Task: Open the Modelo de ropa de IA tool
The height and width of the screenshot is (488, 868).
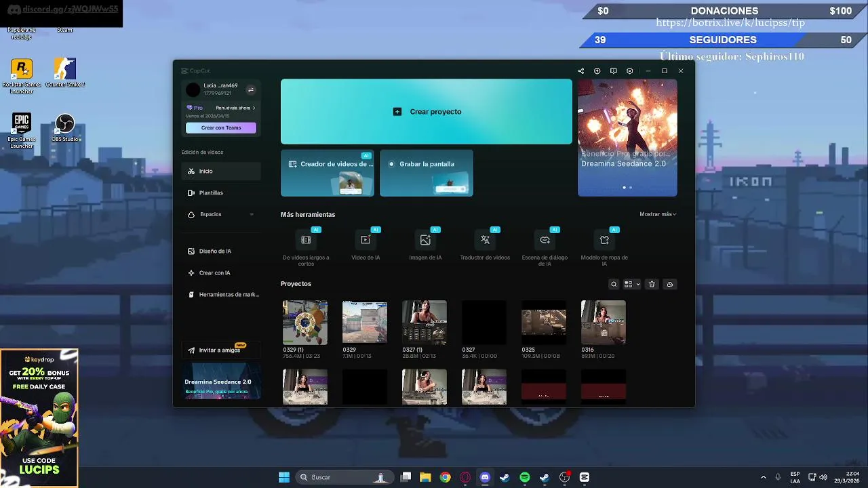Action: point(604,247)
